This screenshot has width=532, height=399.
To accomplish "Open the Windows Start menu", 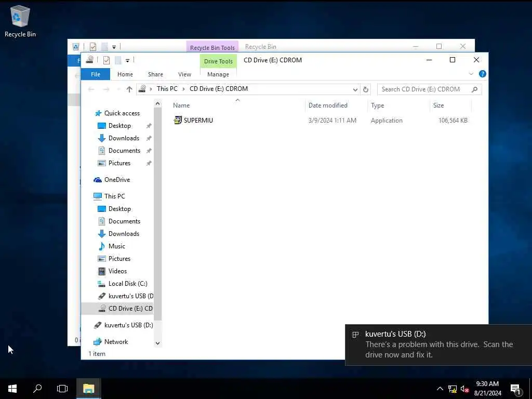I will pyautogui.click(x=12, y=389).
